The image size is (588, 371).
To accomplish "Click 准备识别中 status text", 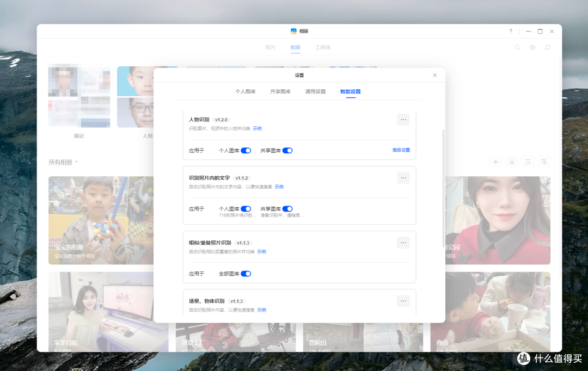I will pyautogui.click(x=281, y=215).
